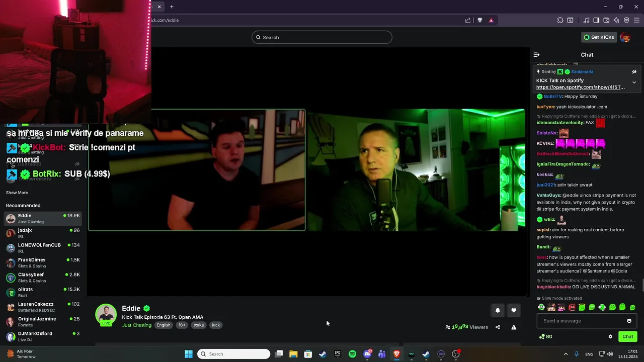
Task: Select the red angry face emote
Action: 572,307
